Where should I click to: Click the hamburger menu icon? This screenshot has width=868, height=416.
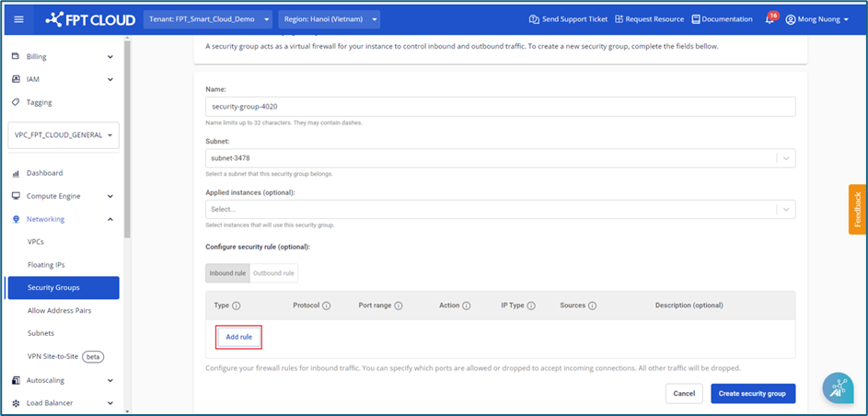coord(20,19)
